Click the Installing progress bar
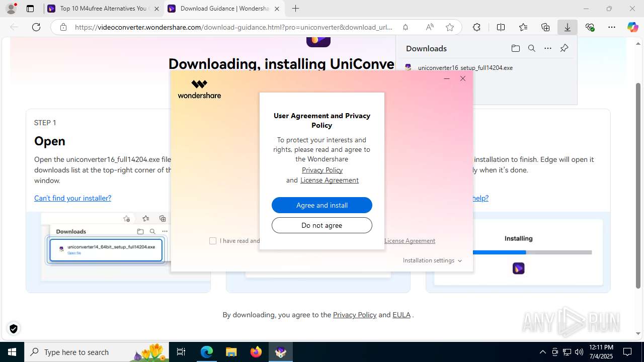The width and height of the screenshot is (644, 362). 532,252
